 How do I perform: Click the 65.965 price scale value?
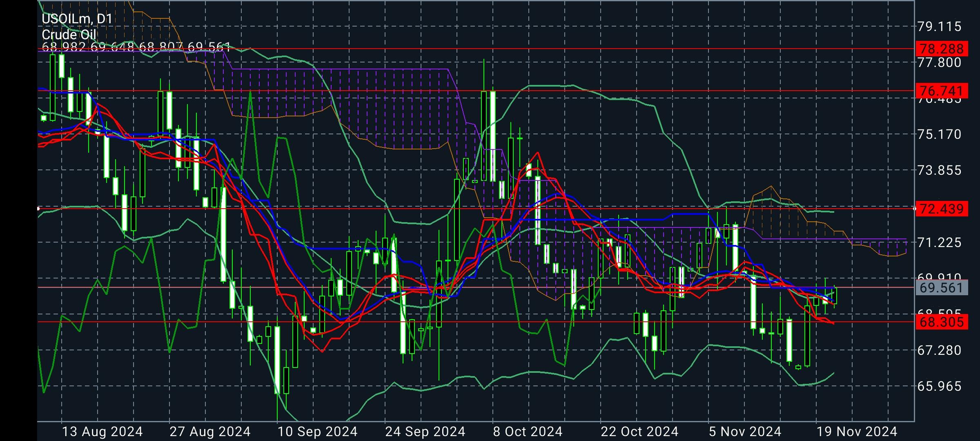click(940, 386)
